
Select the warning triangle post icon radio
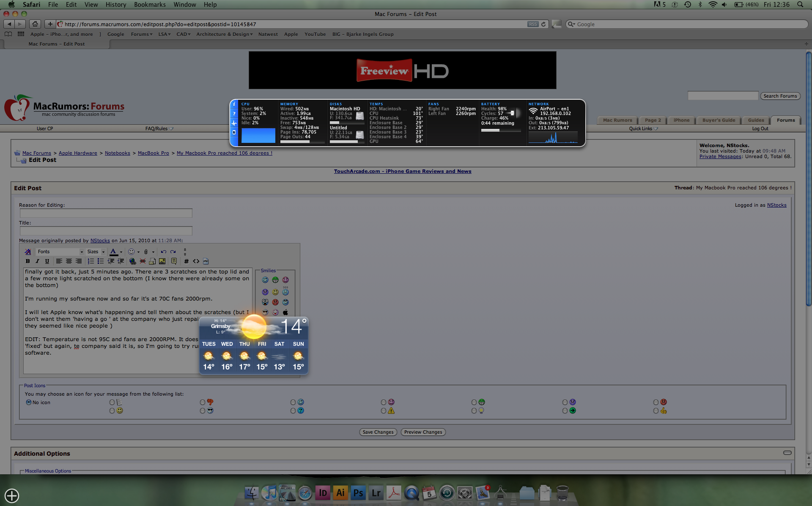384,411
